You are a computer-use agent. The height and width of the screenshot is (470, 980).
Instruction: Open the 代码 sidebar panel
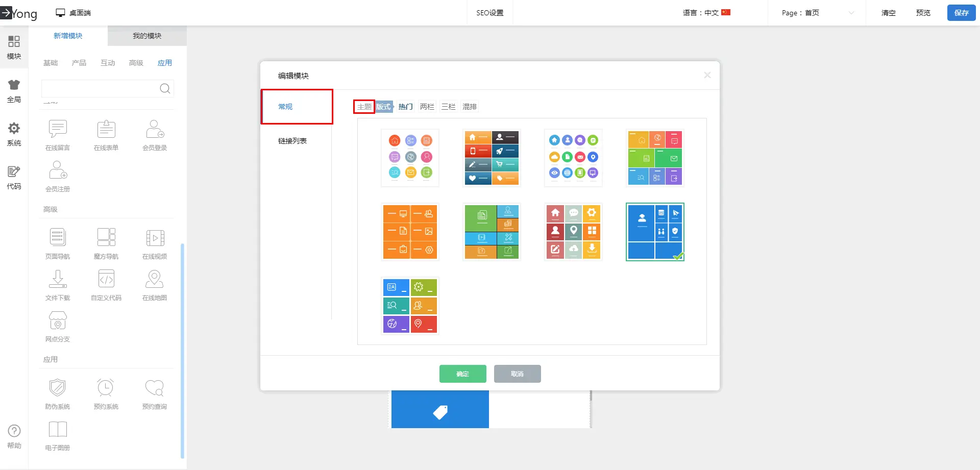pos(14,177)
